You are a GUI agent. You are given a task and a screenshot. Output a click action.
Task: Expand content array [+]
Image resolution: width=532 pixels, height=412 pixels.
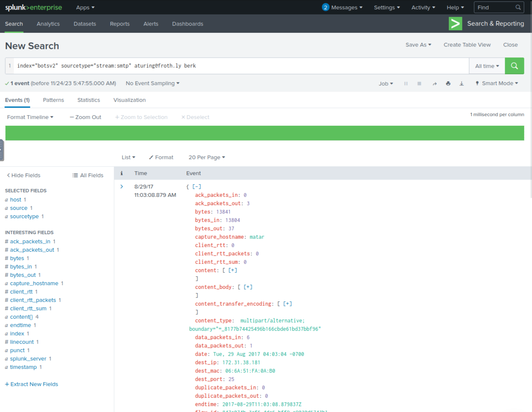233,270
